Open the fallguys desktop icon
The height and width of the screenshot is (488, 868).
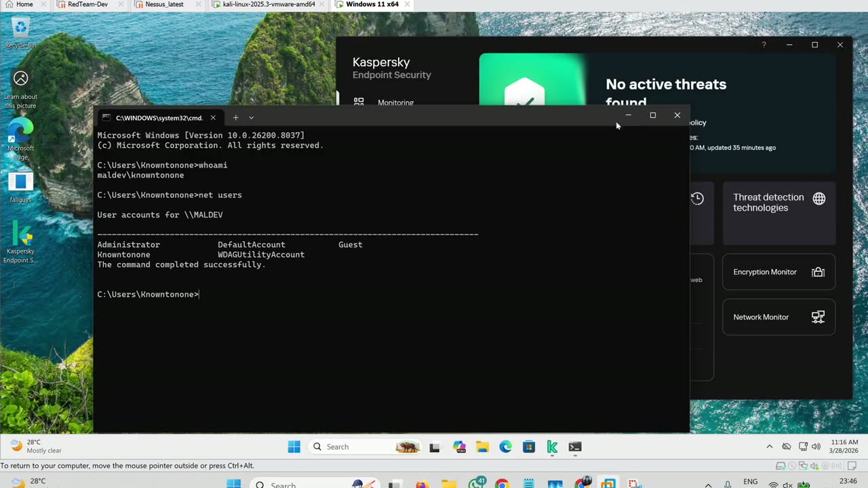pyautogui.click(x=20, y=188)
